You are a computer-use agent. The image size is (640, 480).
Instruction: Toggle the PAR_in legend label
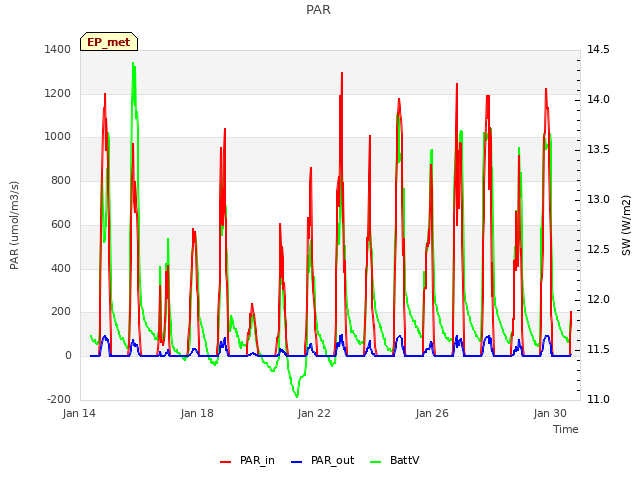257,460
